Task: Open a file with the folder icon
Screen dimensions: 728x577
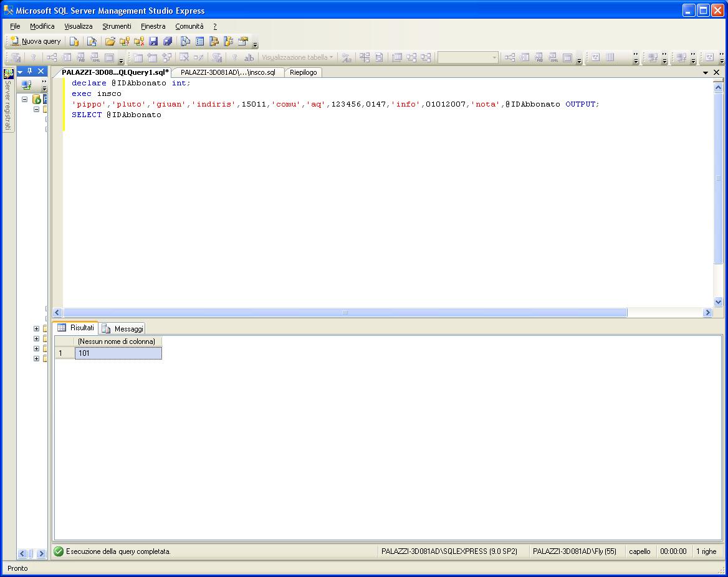Action: [x=110, y=41]
